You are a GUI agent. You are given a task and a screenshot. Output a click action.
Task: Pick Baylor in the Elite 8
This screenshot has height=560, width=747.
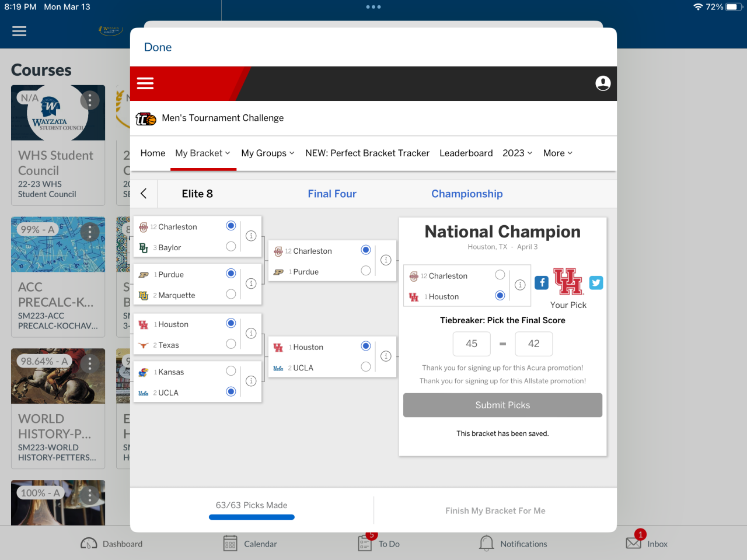[x=231, y=247]
